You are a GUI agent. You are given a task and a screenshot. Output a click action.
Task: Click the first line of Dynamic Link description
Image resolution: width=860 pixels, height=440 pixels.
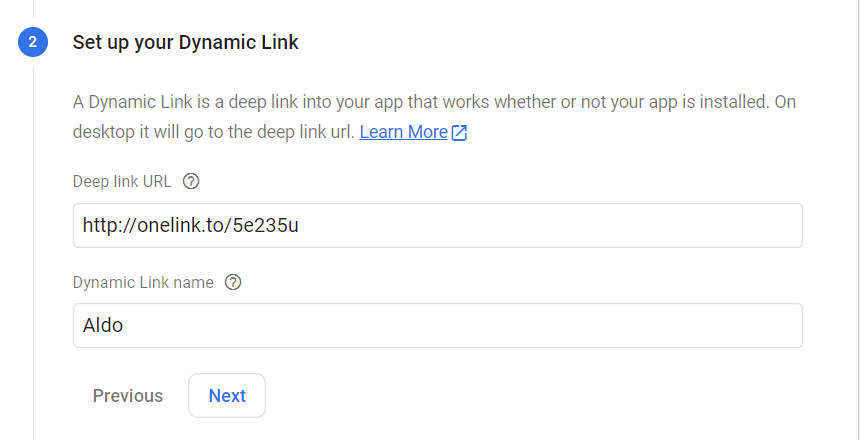coord(434,102)
